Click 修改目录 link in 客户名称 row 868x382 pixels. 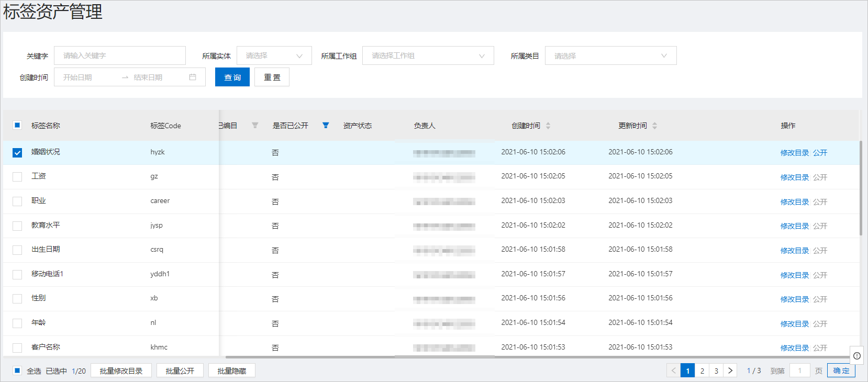[795, 348]
